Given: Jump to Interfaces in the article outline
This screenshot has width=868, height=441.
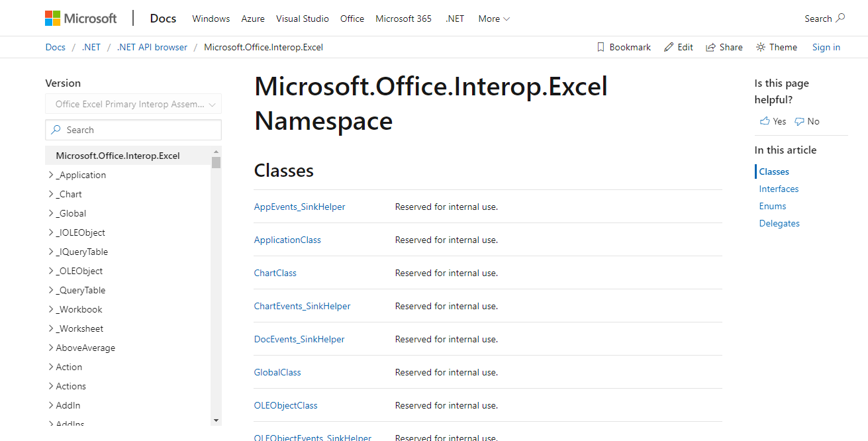Looking at the screenshot, I should tap(778, 188).
